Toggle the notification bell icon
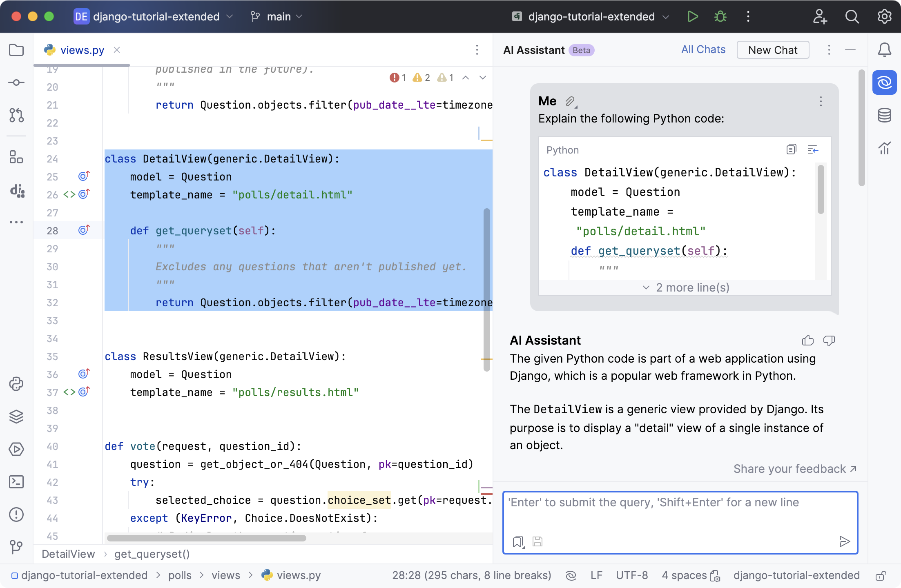The height and width of the screenshot is (588, 901). [x=885, y=50]
